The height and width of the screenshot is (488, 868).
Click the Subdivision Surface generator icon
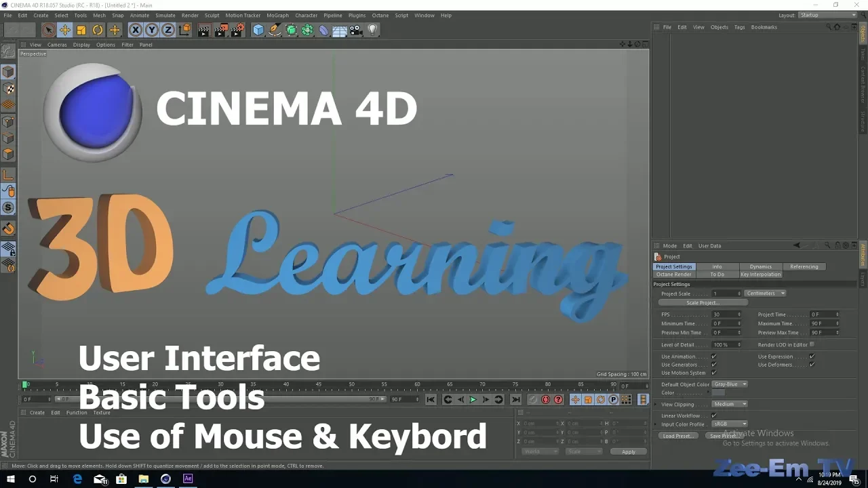click(291, 30)
